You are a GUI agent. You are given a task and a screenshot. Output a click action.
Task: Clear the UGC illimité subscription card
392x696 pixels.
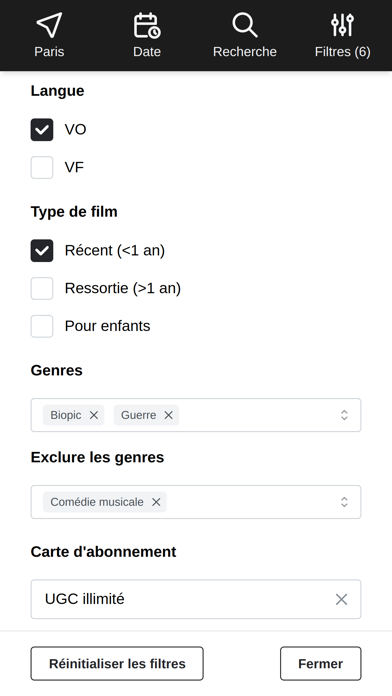tap(341, 599)
